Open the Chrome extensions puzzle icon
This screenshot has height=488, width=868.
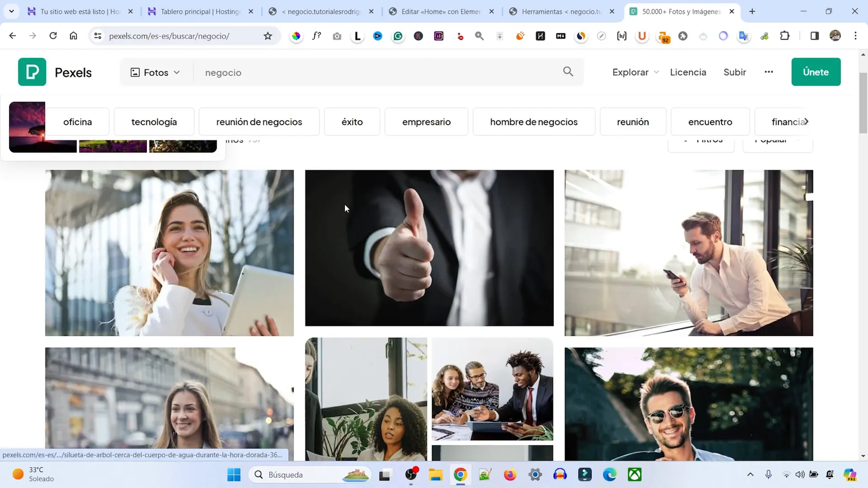[784, 36]
